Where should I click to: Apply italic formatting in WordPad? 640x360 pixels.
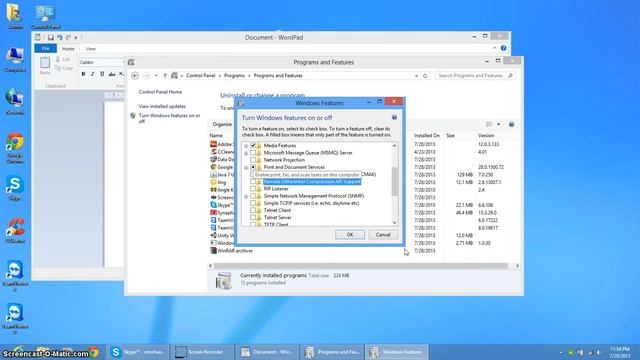pyautogui.click(x=93, y=74)
